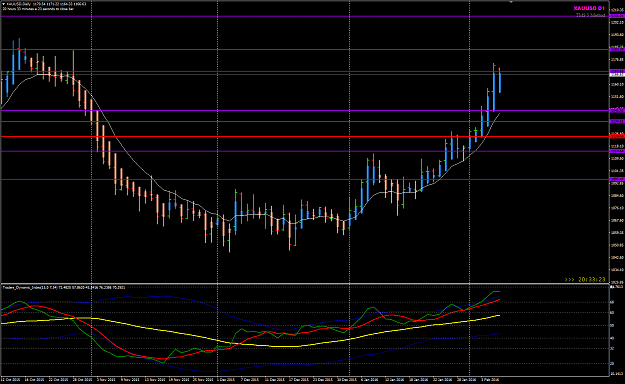Click the TMS S.Method label under the symbol
Screen dimensions: 625x384
pos(590,15)
